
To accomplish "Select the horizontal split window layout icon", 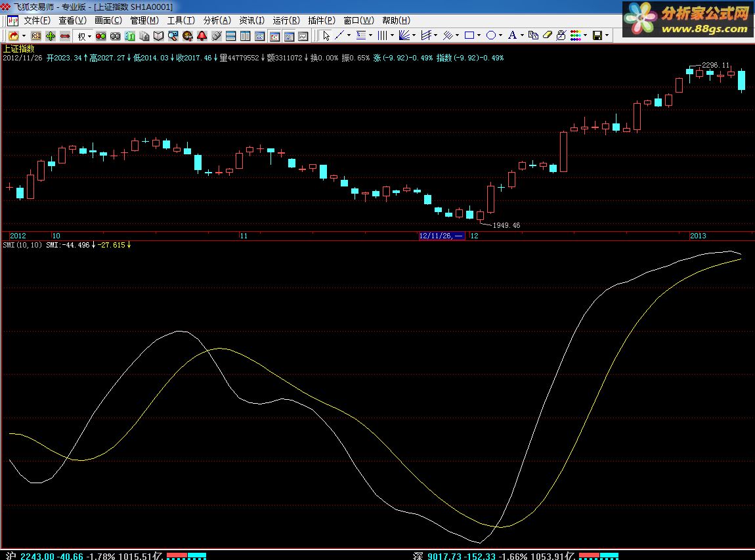I will (x=230, y=35).
